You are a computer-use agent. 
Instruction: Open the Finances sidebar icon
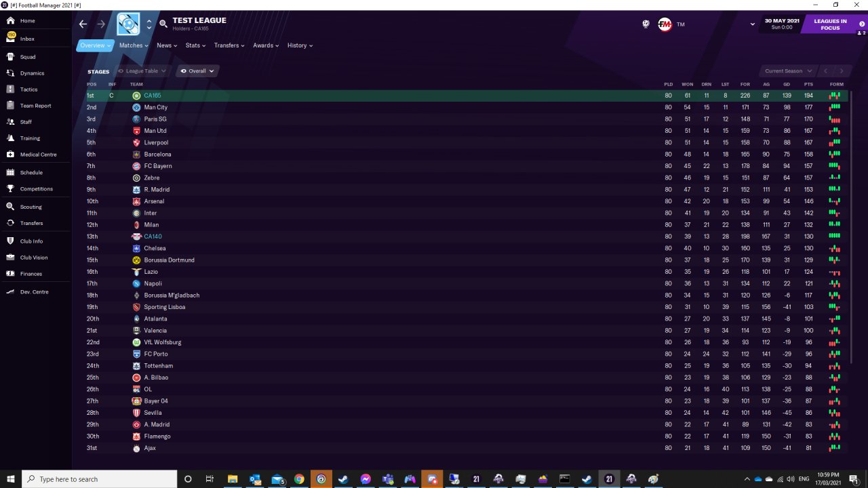pyautogui.click(x=11, y=274)
